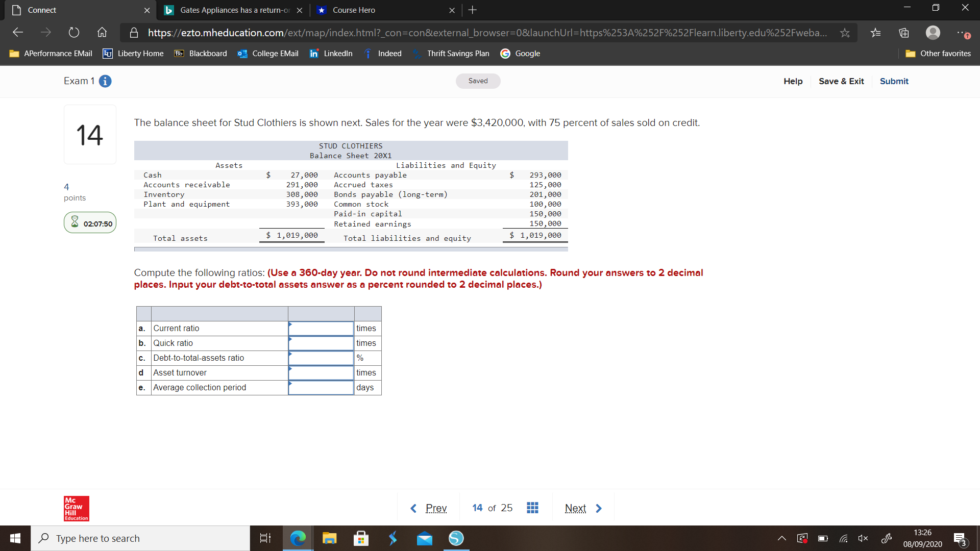980x551 pixels.
Task: Open the favorites list icon
Action: click(x=876, y=33)
